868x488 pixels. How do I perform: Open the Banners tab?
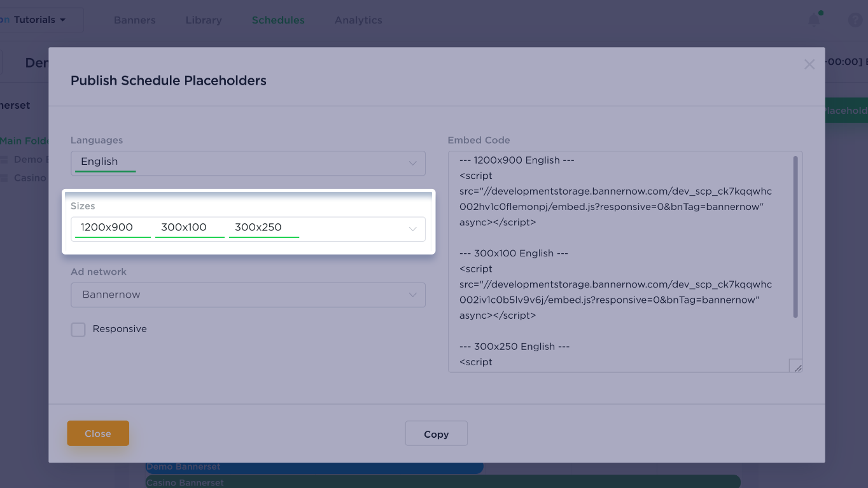tap(135, 20)
